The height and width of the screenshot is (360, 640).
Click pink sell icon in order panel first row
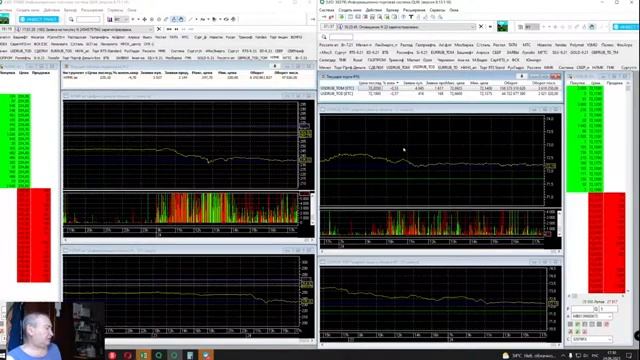coord(607,324)
